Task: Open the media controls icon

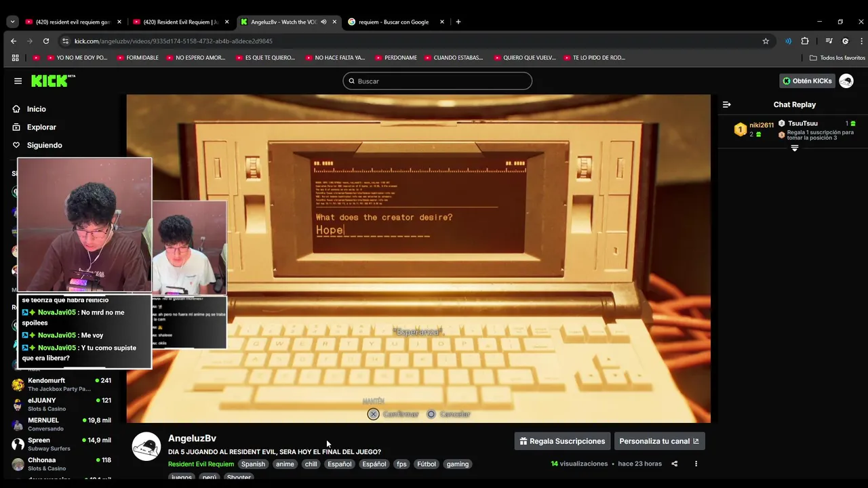Action: click(x=829, y=41)
